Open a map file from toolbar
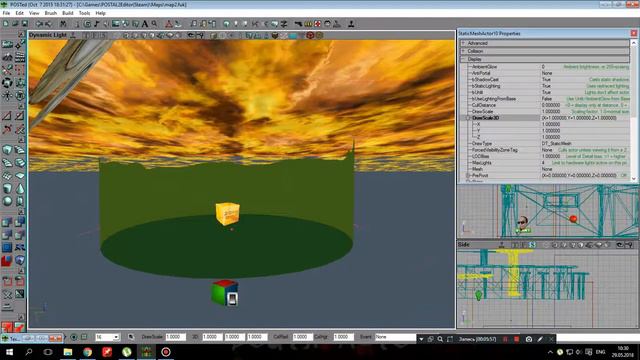This screenshot has height=360, width=640. tap(15, 24)
